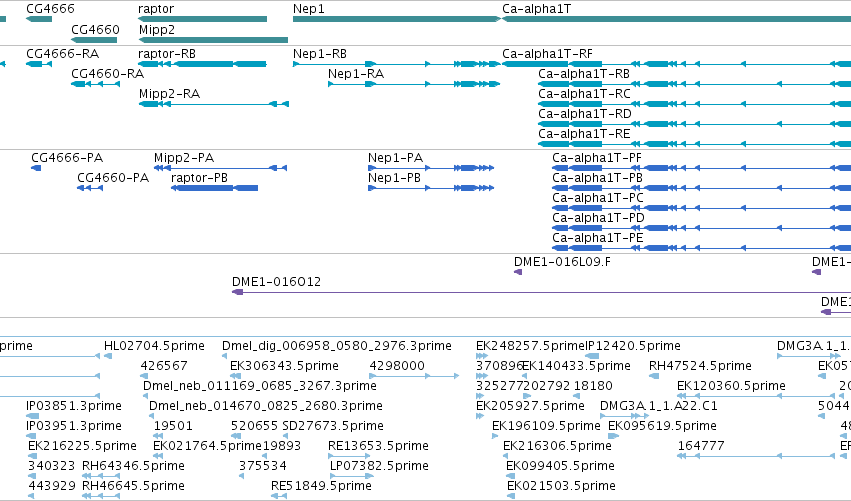
Task: Select the raptor-RB transcript
Action: point(202,64)
